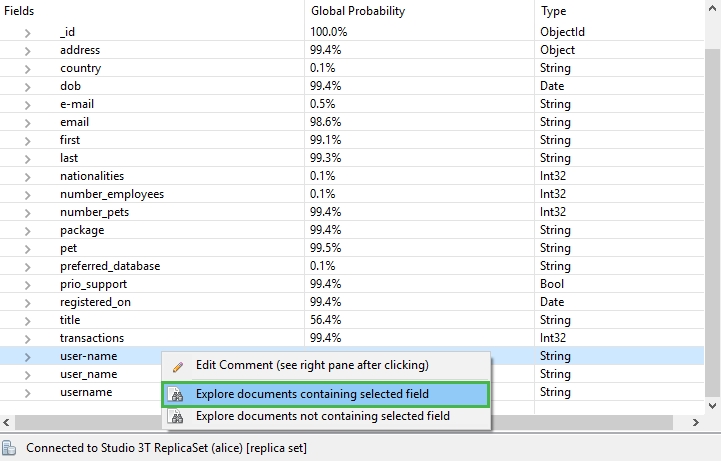The height and width of the screenshot is (461, 721).
Task: Click the String type of user-name
Action: pos(555,356)
